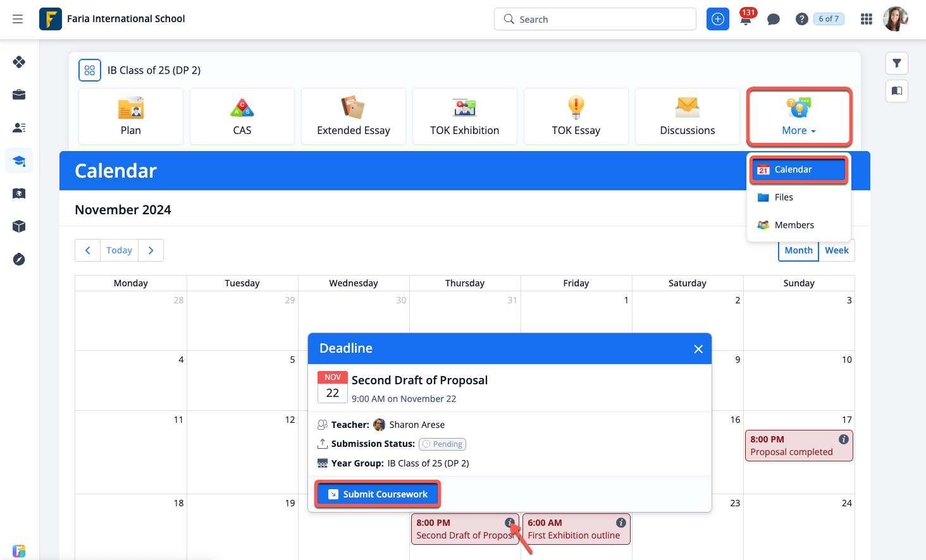Open the messages chat bubble icon
This screenshot has height=560, width=926.
point(773,20)
